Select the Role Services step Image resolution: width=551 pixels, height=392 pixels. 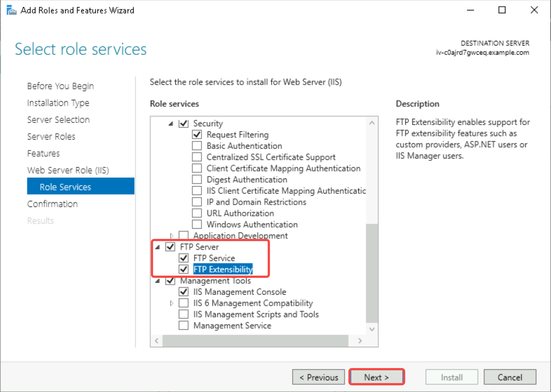[x=81, y=186]
